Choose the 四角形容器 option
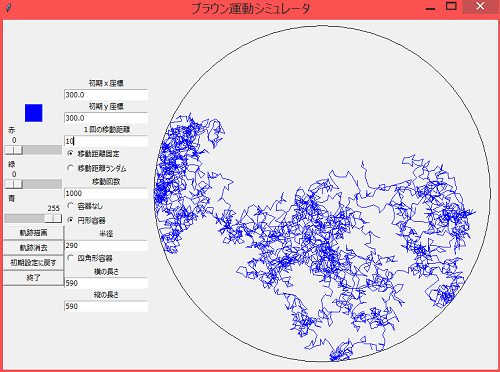 click(70, 258)
